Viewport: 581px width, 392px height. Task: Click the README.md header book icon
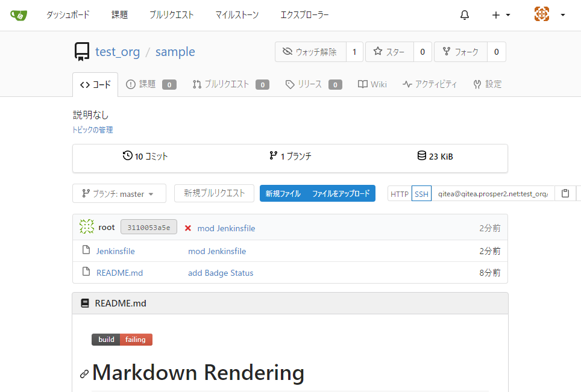tap(85, 303)
